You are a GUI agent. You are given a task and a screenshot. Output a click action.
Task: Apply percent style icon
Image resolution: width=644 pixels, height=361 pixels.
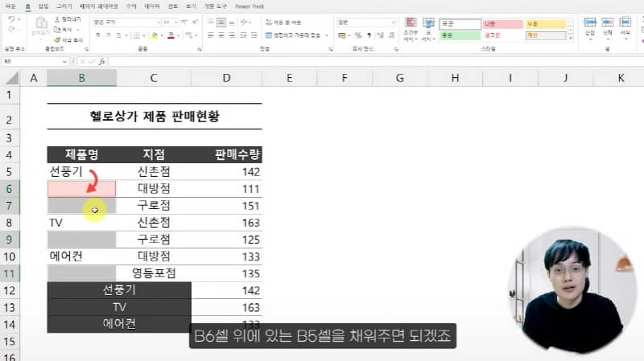click(x=358, y=35)
